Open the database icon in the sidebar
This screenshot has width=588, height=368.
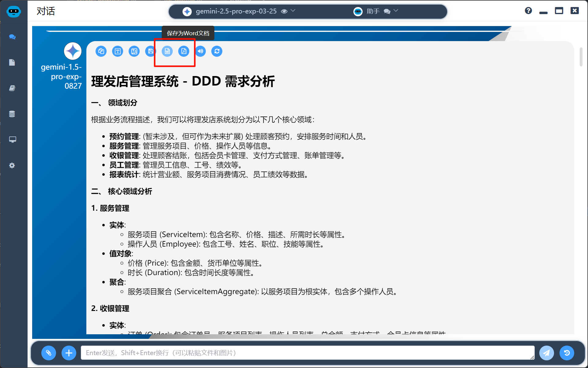(12, 114)
